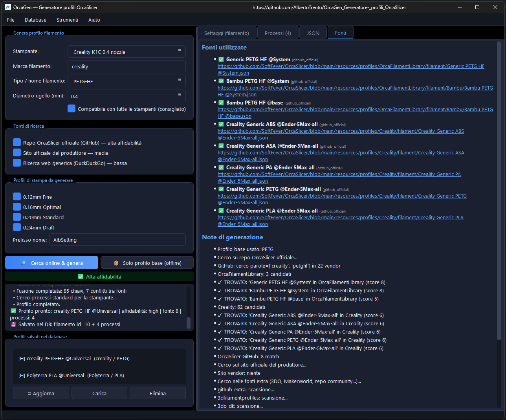
Task: Select the Fonti tab
Action: [341, 33]
